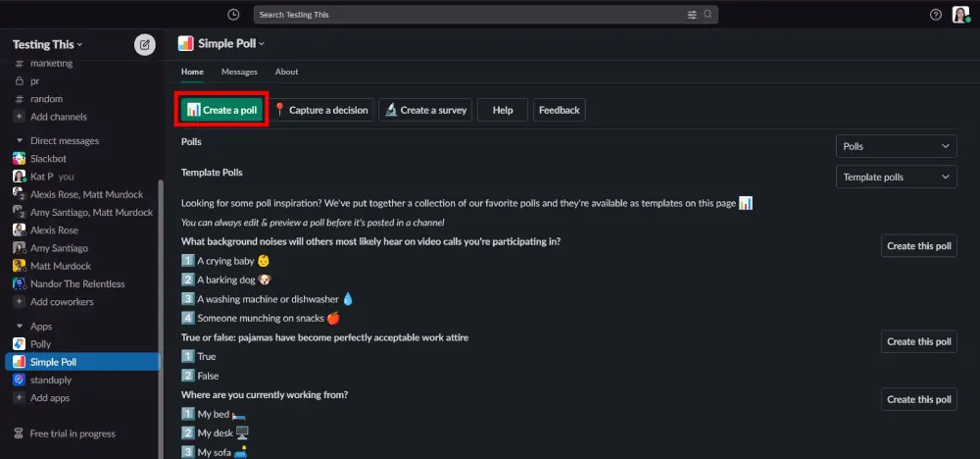Open the Template polls dropdown

[897, 177]
